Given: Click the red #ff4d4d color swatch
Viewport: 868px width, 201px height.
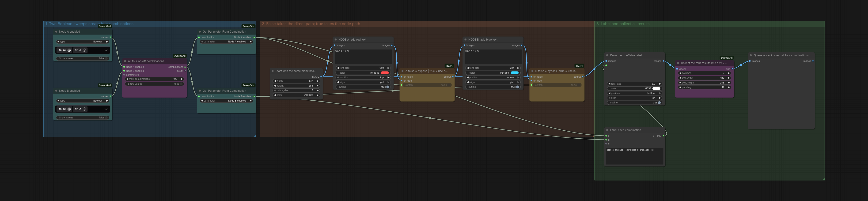Looking at the screenshot, I should (385, 73).
